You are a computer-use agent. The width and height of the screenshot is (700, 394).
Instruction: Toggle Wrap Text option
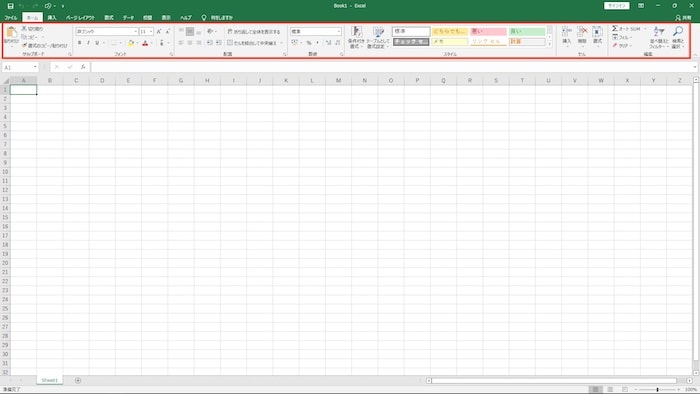[254, 32]
